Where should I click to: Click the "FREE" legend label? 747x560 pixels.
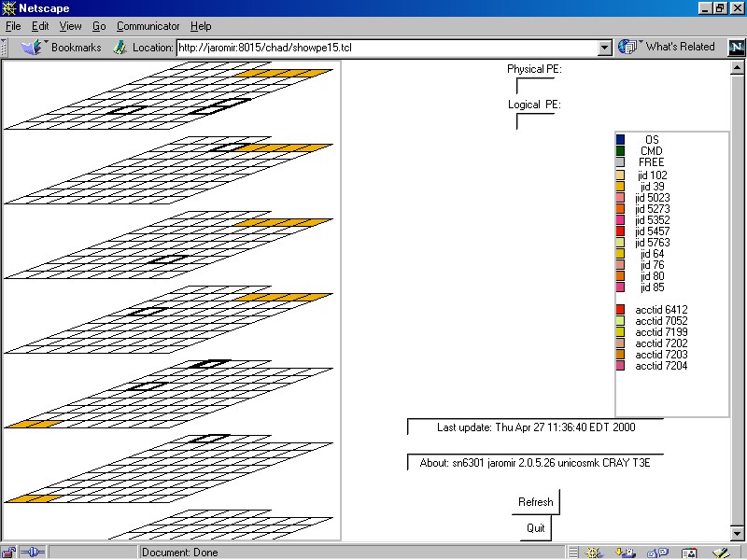(651, 161)
